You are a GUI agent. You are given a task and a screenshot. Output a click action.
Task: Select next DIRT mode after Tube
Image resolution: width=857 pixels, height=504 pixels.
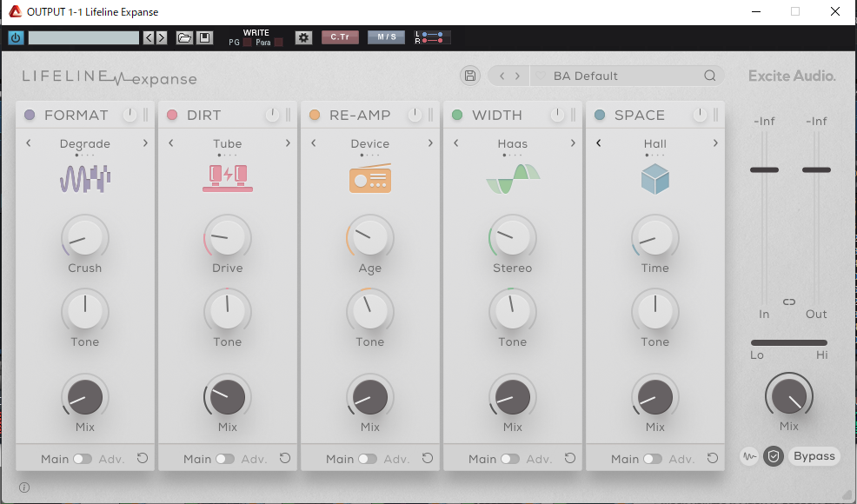[x=288, y=143]
